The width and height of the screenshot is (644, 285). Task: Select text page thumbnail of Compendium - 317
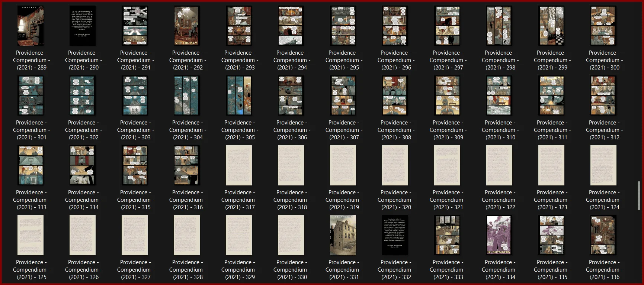coord(239,165)
